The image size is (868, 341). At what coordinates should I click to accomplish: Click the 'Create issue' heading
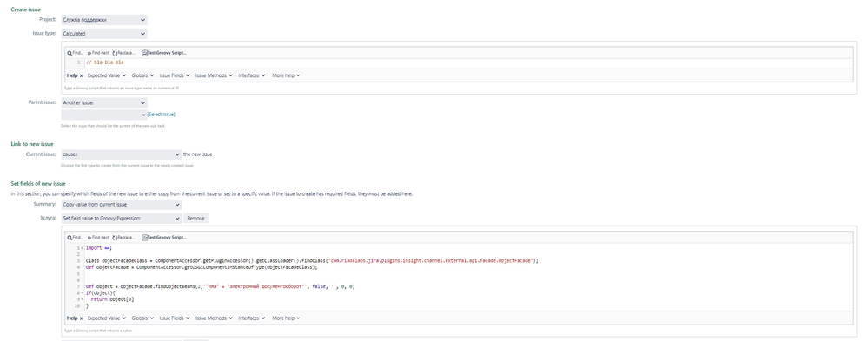pyautogui.click(x=25, y=10)
